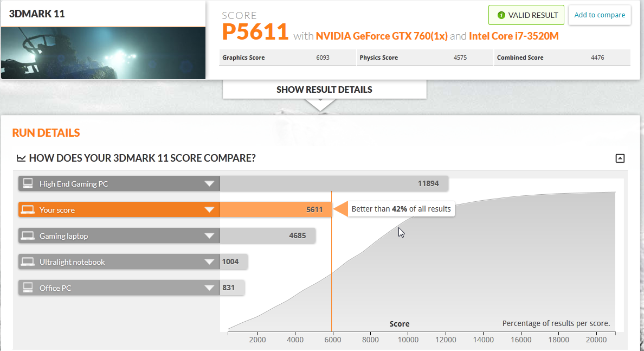Click Percentage of results per score text
This screenshot has height=351, width=644.
[x=556, y=323]
